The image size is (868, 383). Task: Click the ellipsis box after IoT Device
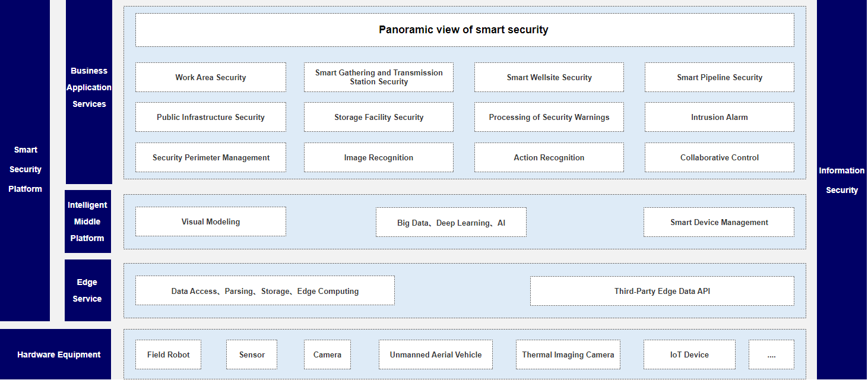(771, 354)
